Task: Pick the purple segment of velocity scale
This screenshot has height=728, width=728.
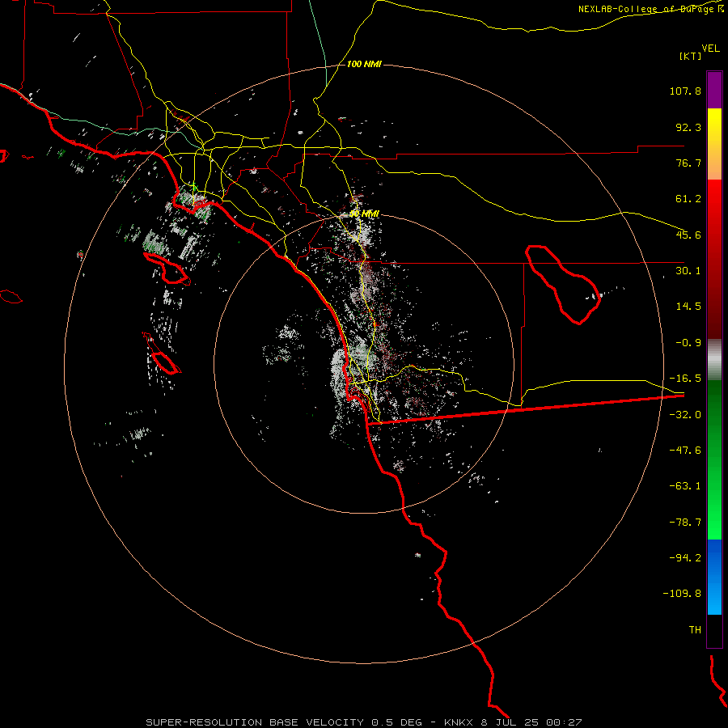Action: (714, 91)
